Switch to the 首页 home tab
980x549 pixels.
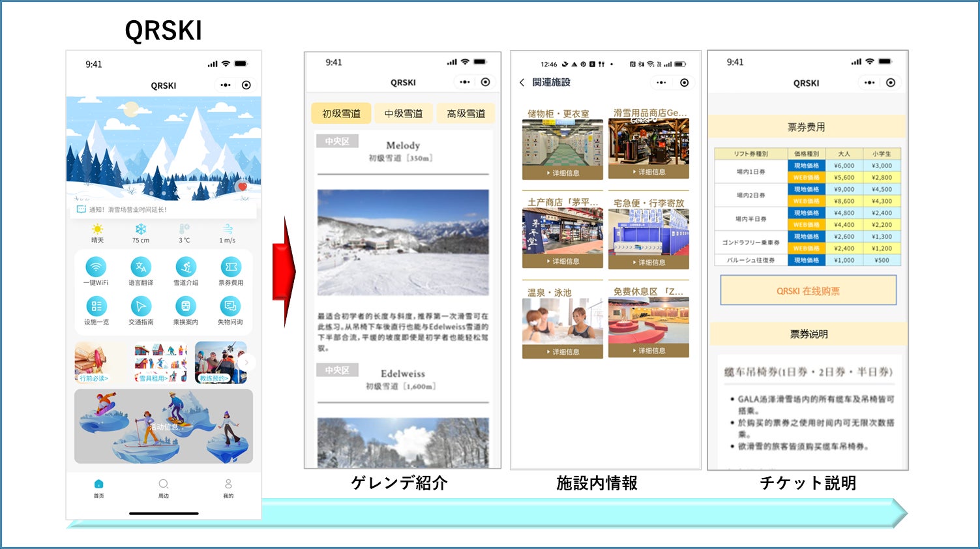click(x=98, y=488)
